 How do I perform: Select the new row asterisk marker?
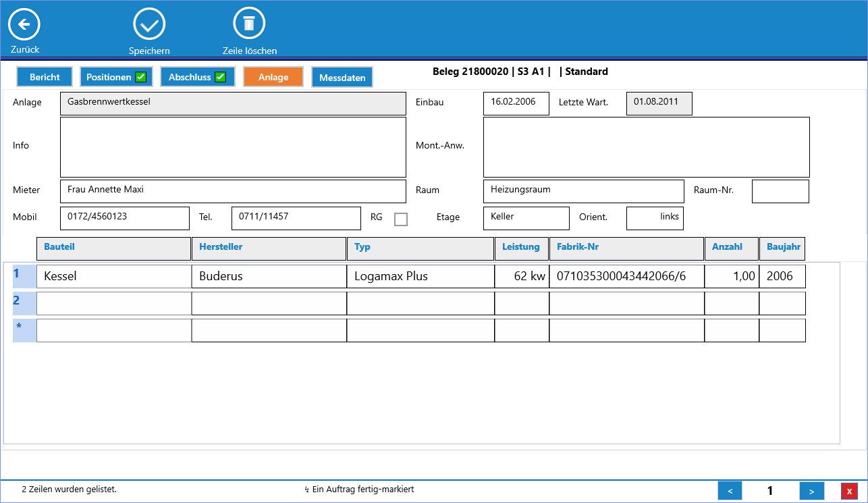click(x=24, y=330)
